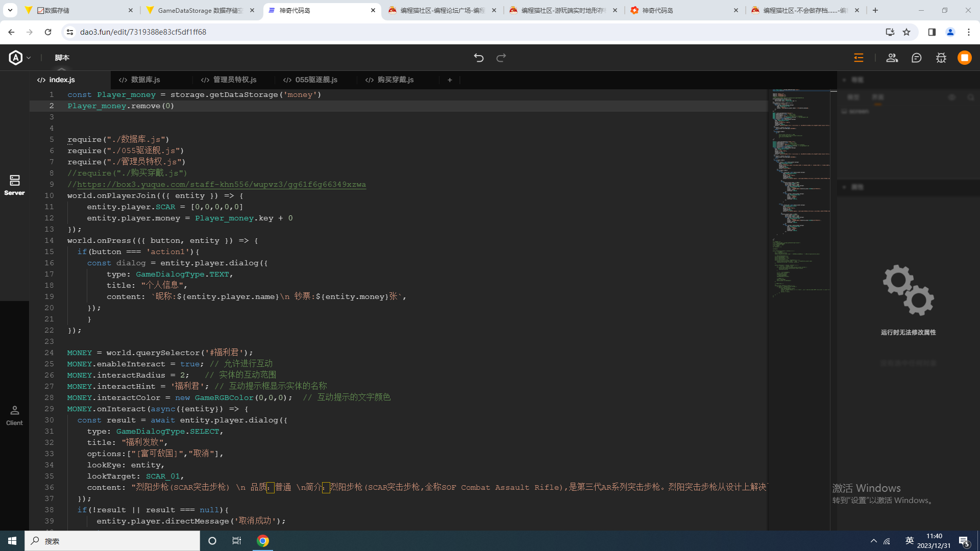The width and height of the screenshot is (980, 551).
Task: View site information icon in address bar
Action: (70, 32)
